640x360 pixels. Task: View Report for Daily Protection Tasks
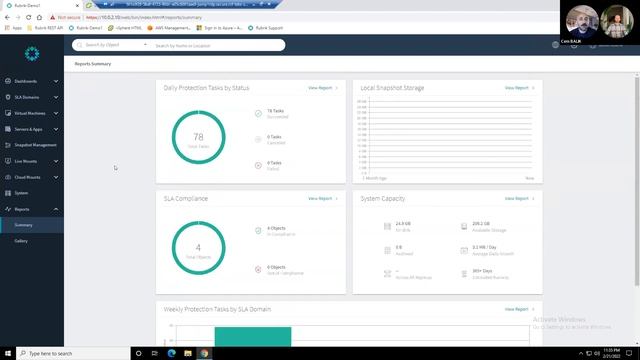(x=323, y=88)
